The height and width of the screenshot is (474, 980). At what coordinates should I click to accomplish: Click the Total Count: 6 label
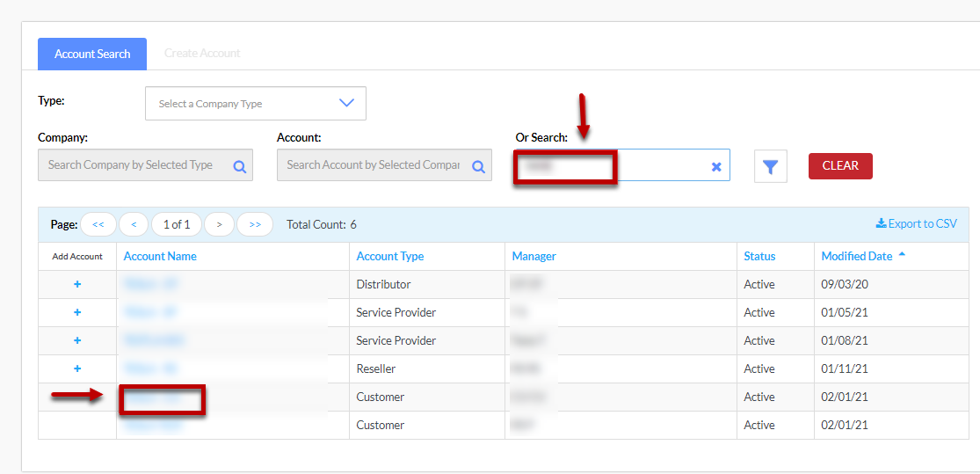click(x=322, y=224)
